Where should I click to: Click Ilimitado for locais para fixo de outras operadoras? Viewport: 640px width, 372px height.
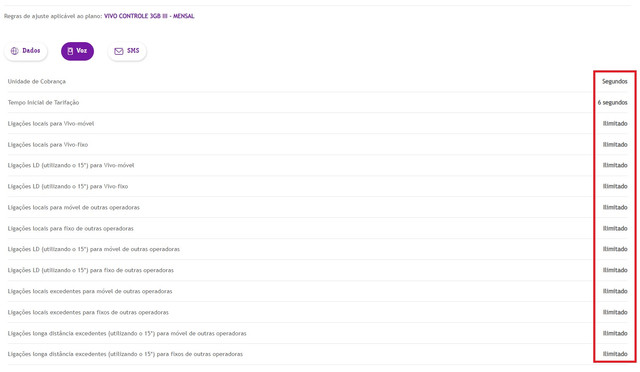(615, 229)
